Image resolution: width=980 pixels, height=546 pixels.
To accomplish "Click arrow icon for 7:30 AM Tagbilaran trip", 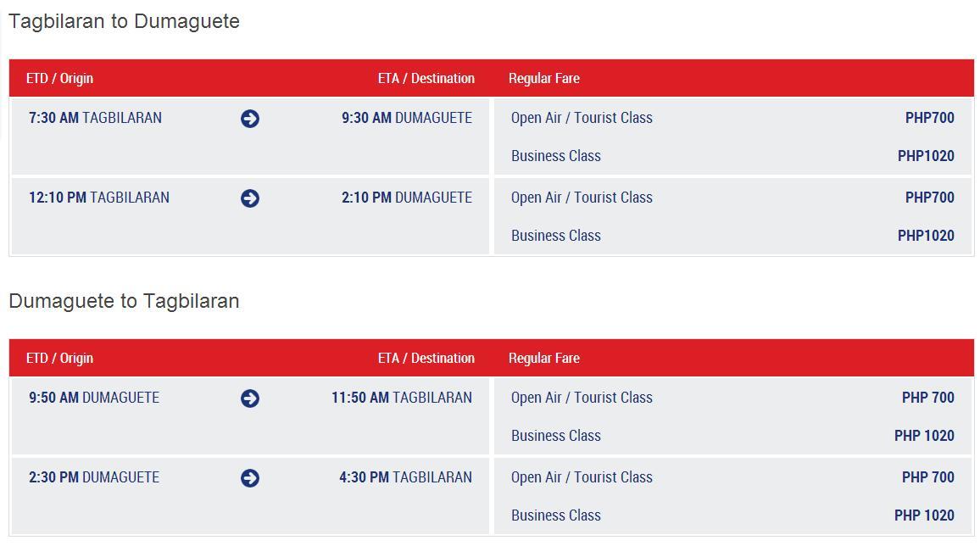I will point(250,119).
